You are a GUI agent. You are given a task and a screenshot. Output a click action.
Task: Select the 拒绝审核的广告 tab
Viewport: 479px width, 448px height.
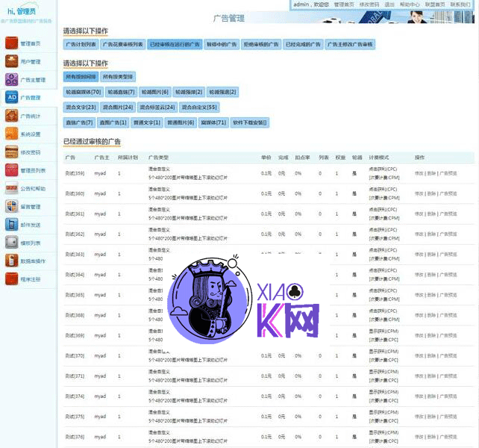tap(261, 45)
